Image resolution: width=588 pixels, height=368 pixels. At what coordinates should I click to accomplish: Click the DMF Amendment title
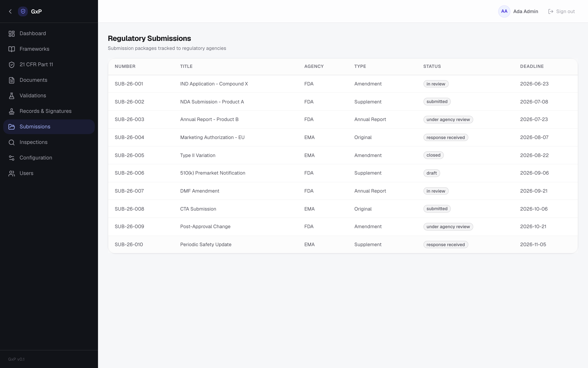point(199,191)
